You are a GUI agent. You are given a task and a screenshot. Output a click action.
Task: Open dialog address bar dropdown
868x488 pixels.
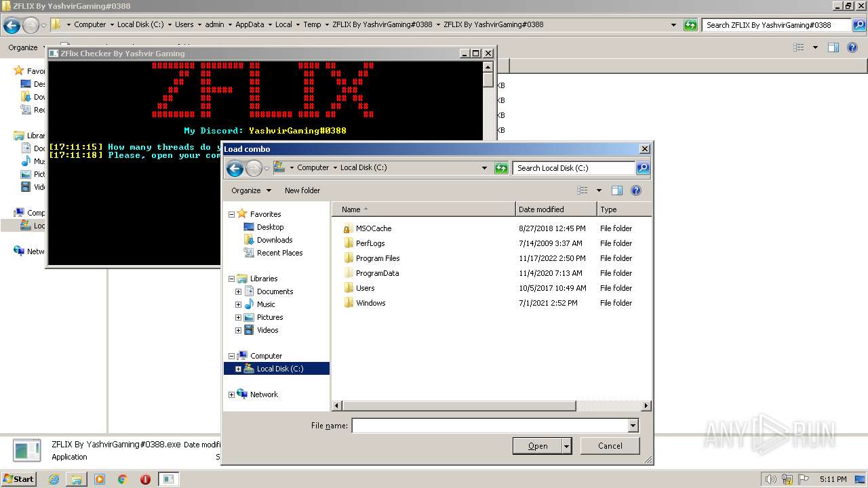(x=484, y=168)
